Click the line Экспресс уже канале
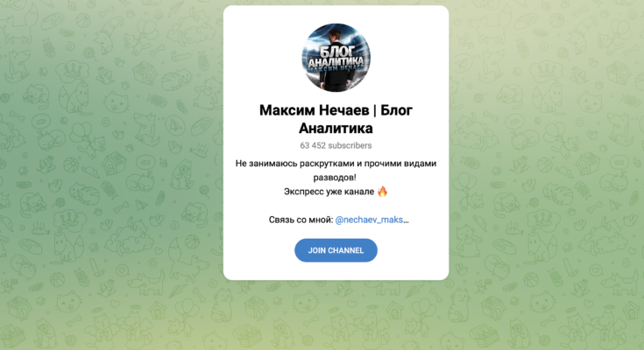The height and width of the screenshot is (350, 644). pos(329,192)
